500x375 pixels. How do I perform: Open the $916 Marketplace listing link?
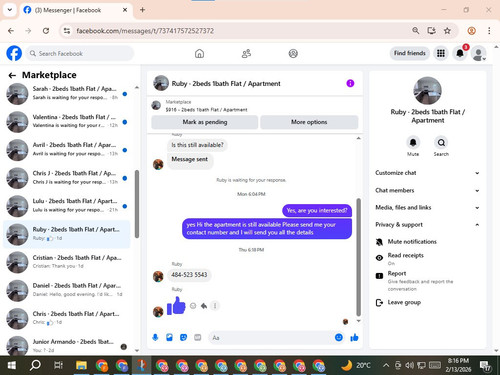206,110
